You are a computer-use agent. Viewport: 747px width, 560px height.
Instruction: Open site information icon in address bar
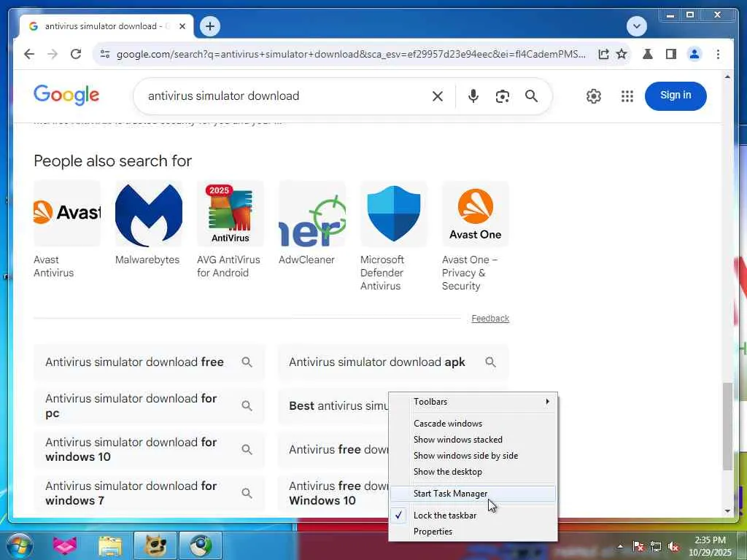[x=105, y=54]
